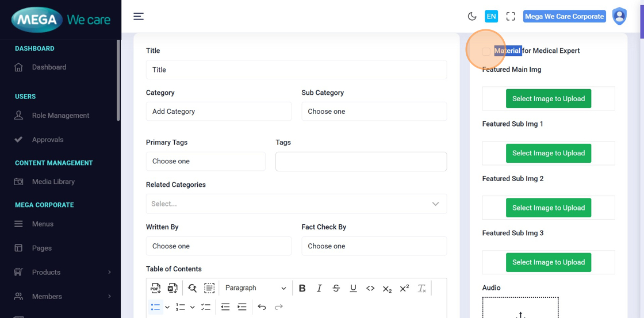Click the Export to Word toolbar icon
Viewport: 644px width, 318px height.
pos(172,288)
